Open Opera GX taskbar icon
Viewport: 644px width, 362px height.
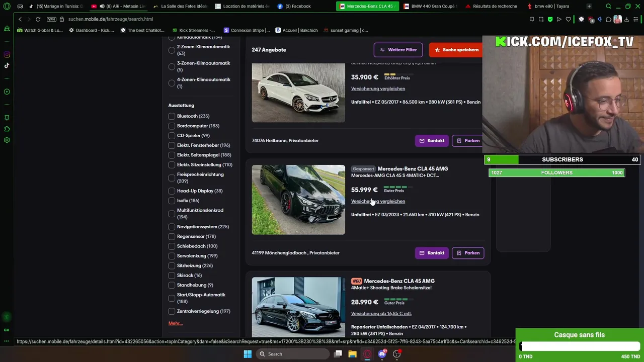coord(367,354)
